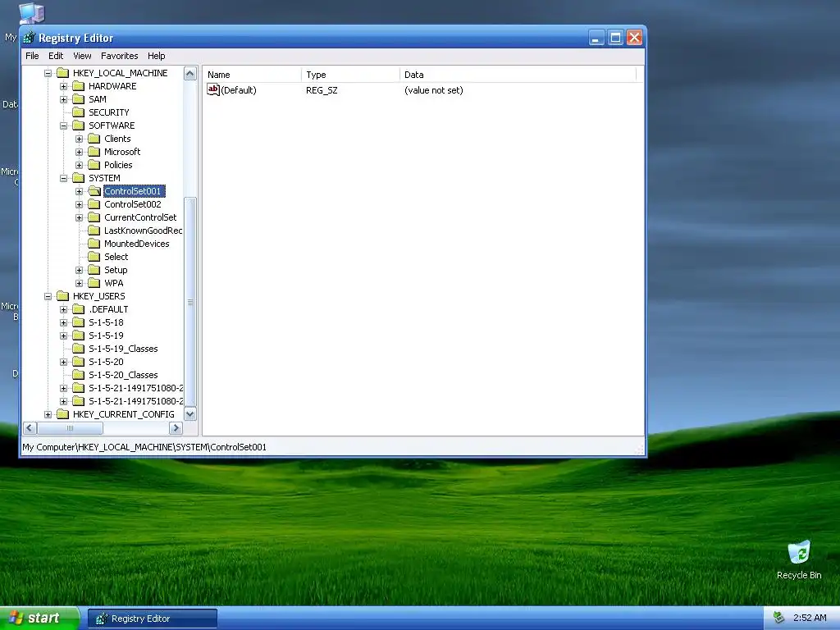840x630 pixels.
Task: Click the ControlSet002 folder icon
Action: [x=94, y=203]
